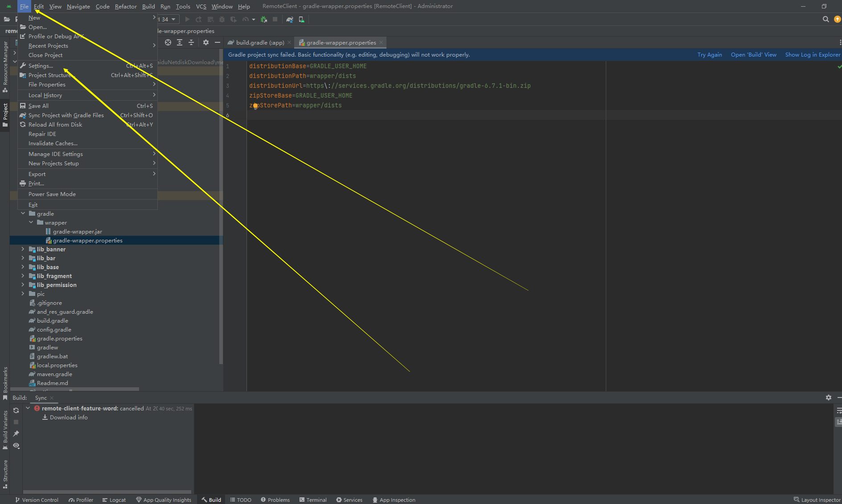Open Project panel gear options
The width and height of the screenshot is (842, 504).
205,42
